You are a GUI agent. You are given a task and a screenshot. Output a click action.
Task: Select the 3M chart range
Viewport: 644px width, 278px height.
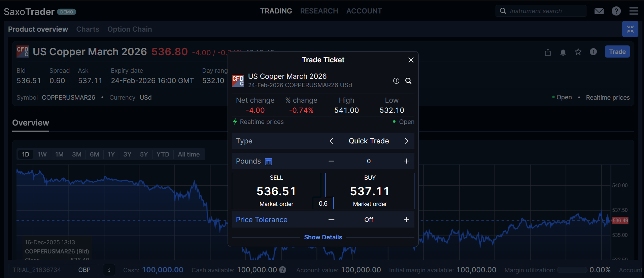pyautogui.click(x=77, y=154)
